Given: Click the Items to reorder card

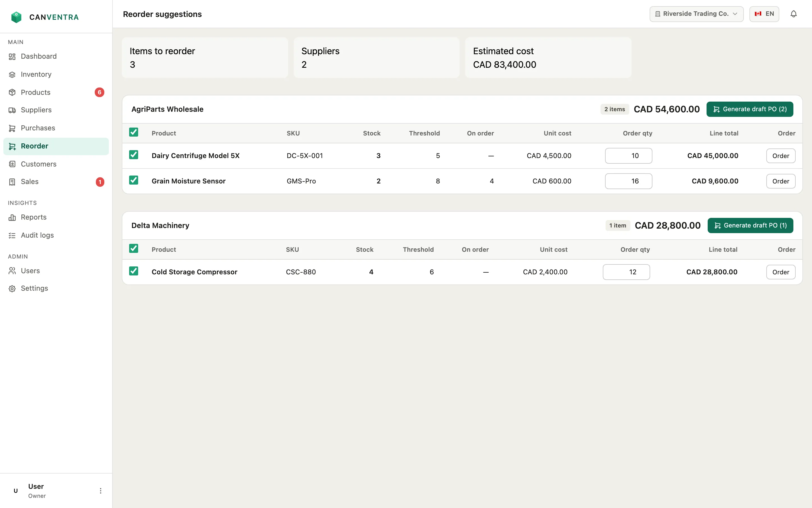Looking at the screenshot, I should coord(205,58).
